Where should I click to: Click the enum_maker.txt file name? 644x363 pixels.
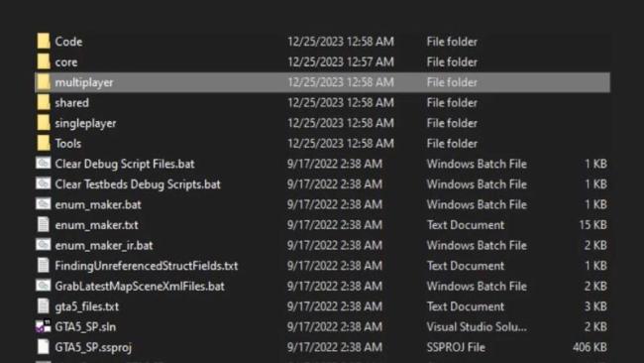[96, 225]
